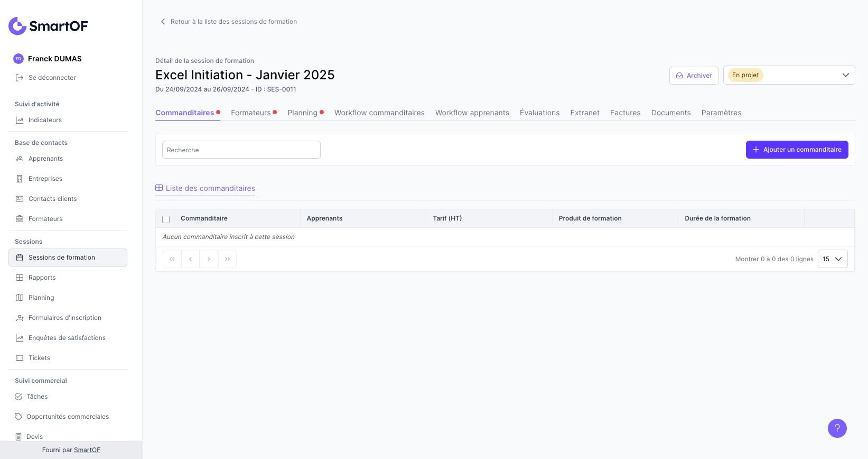
Task: Switch to the Factures tab
Action: tap(625, 113)
